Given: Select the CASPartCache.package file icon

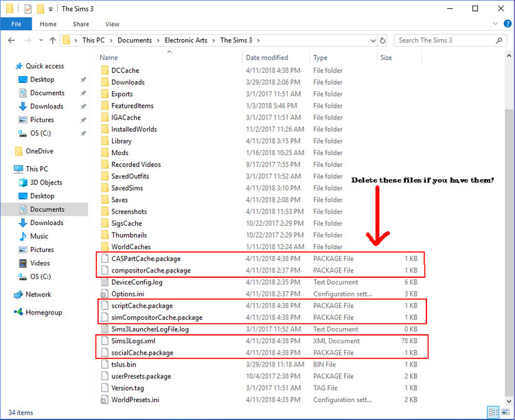Looking at the screenshot, I should pos(105,259).
